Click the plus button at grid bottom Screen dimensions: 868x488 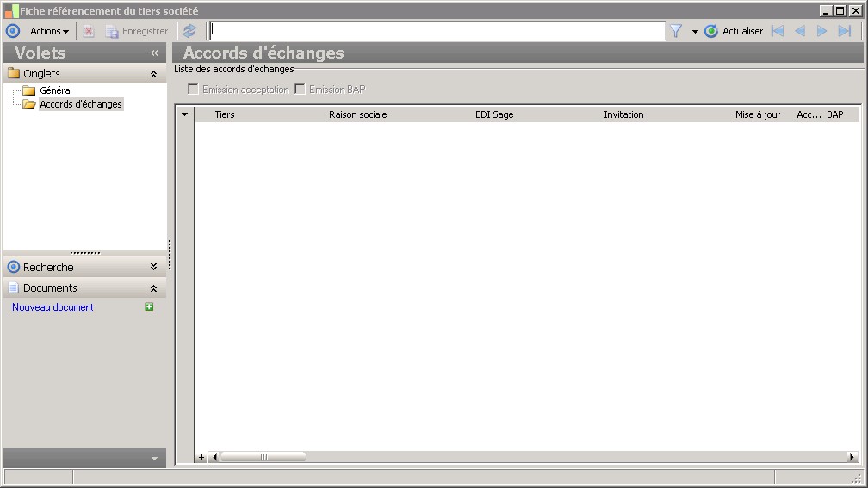201,457
